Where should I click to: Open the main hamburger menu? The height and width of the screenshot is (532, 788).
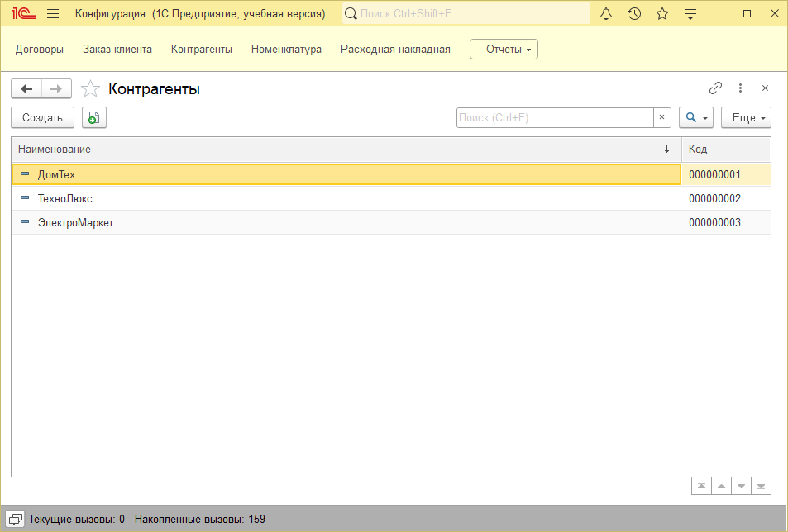[53, 13]
